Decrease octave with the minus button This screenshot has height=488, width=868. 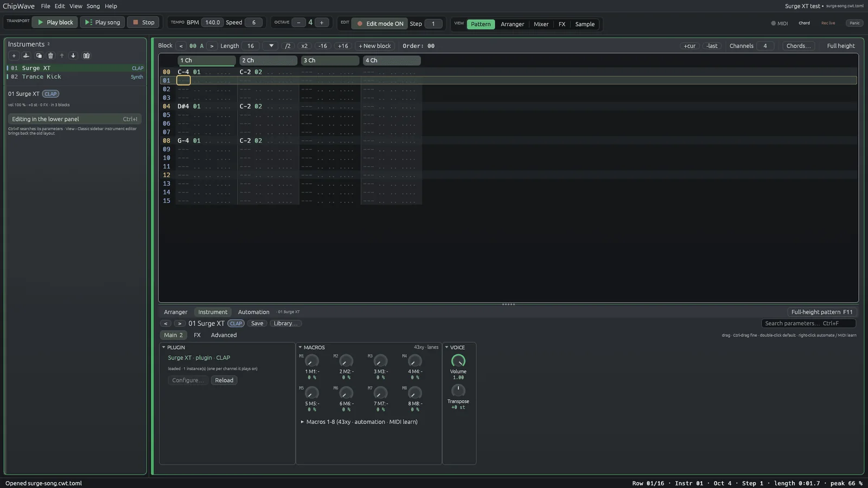click(x=298, y=22)
